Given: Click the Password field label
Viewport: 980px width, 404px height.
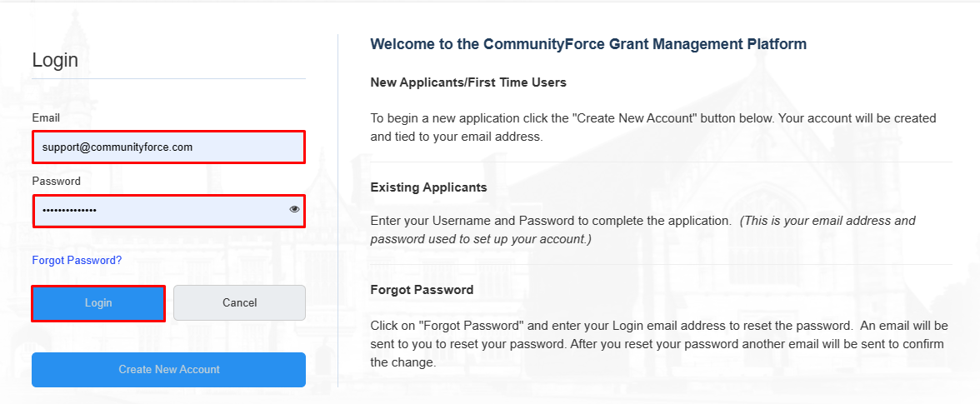Looking at the screenshot, I should (x=56, y=182).
